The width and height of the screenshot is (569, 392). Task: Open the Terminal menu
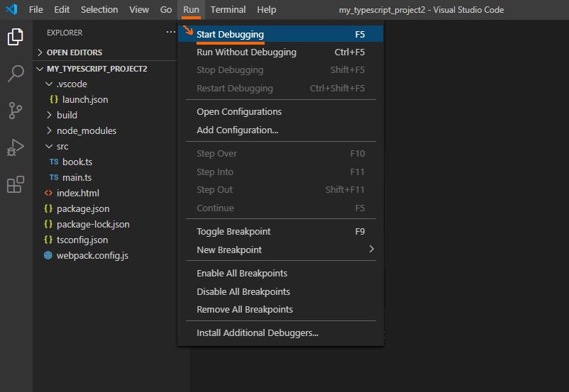point(228,10)
